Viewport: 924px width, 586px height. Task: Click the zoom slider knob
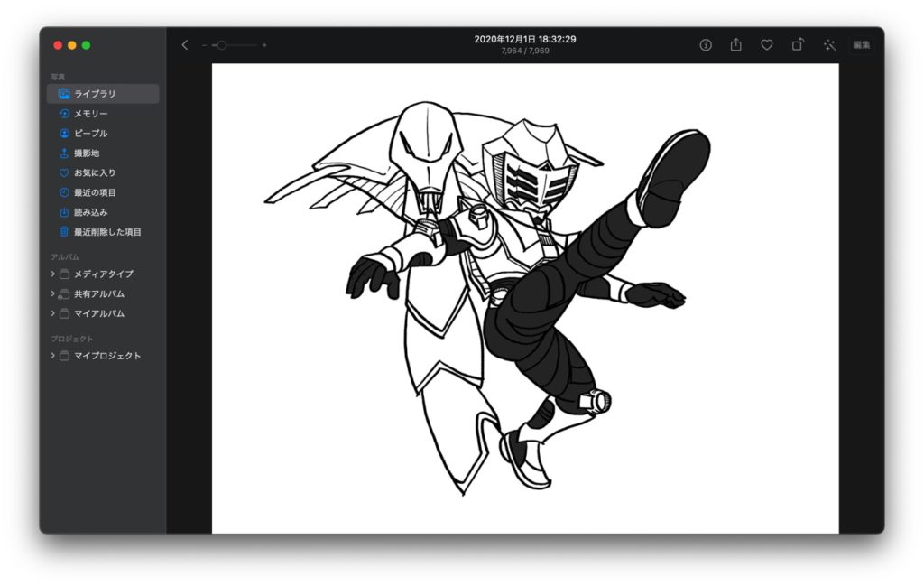point(222,45)
